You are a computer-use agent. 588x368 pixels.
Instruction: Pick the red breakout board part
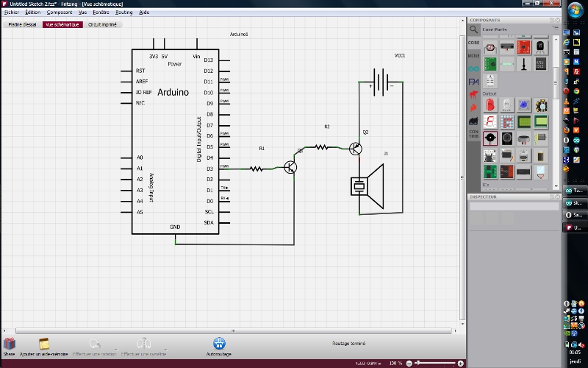click(524, 47)
